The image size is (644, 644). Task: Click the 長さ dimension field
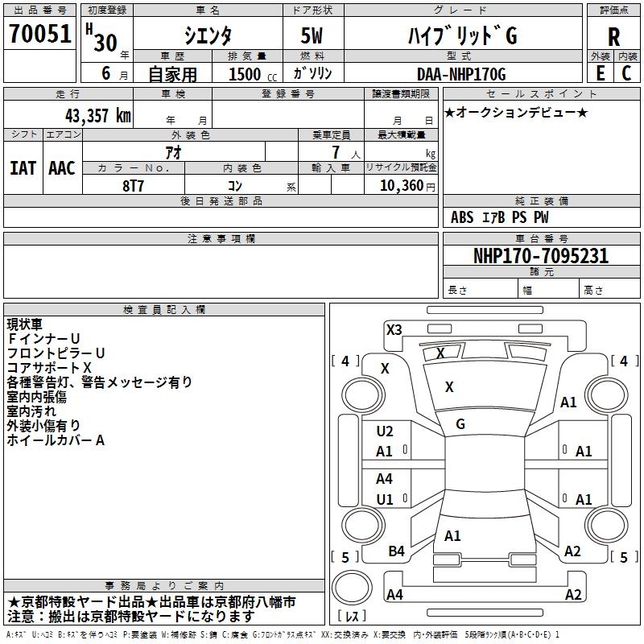coord(480,290)
